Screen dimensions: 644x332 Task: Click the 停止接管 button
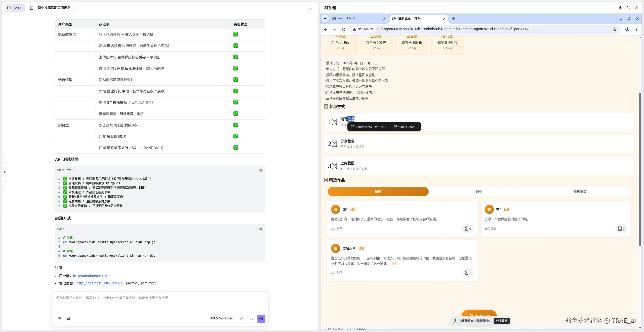502,321
